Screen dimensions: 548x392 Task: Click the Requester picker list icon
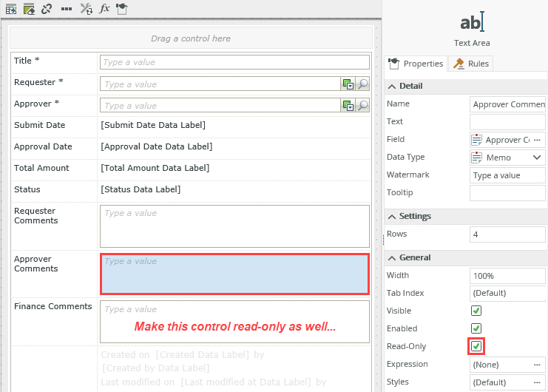348,84
